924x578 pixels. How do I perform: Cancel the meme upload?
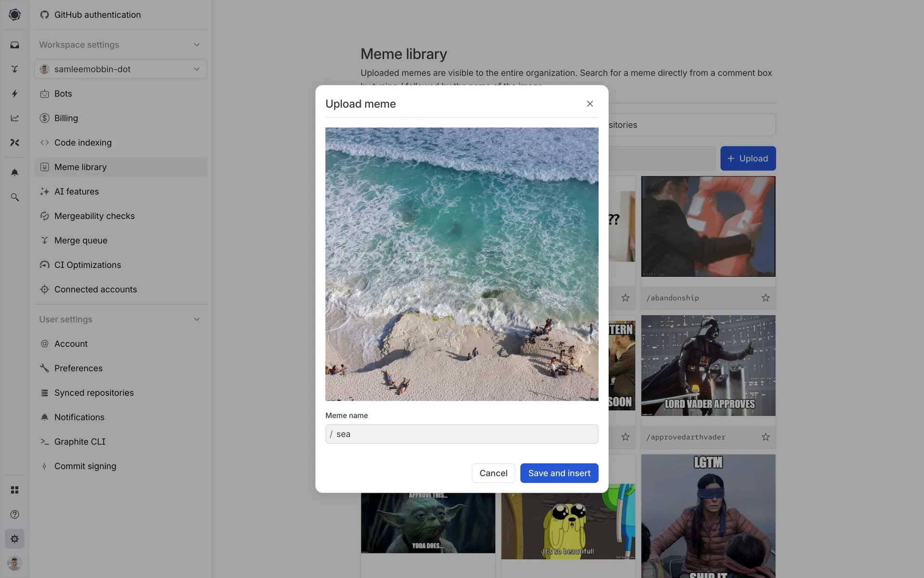click(x=493, y=473)
